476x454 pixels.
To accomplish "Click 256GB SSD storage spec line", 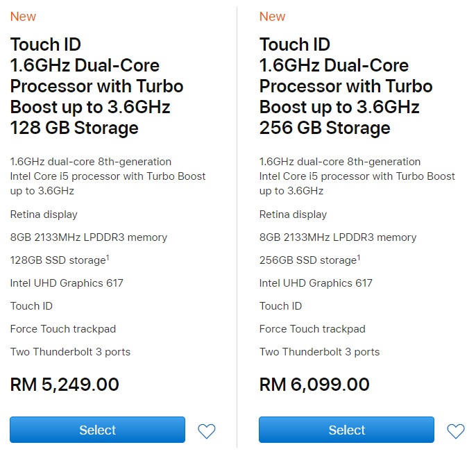I will (x=307, y=260).
